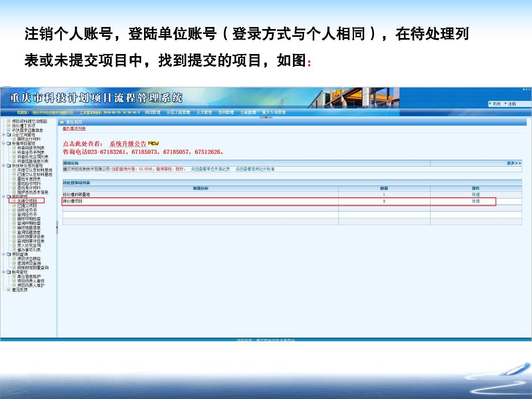Open the 系统升级公告 announcement link
The height and width of the screenshot is (399, 532).
pos(128,144)
